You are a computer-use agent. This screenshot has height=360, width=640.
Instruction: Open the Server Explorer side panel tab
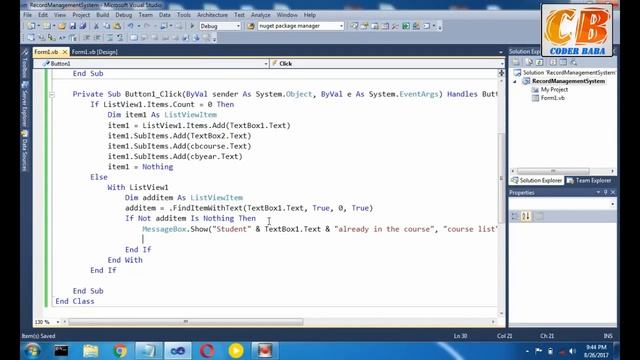(24, 105)
